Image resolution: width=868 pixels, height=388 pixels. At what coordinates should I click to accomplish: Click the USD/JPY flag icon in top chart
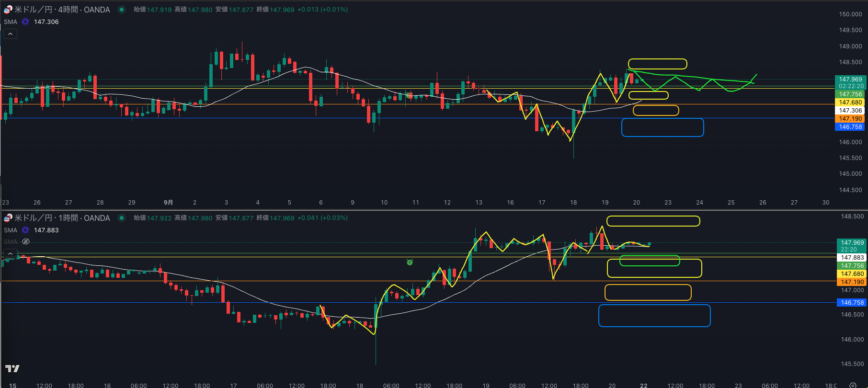(8, 10)
